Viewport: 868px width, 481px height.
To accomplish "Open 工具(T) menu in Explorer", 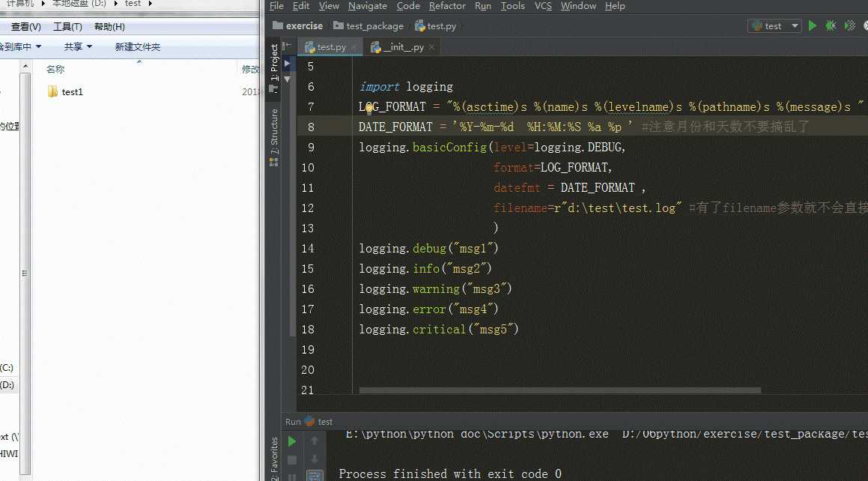I will tap(67, 26).
